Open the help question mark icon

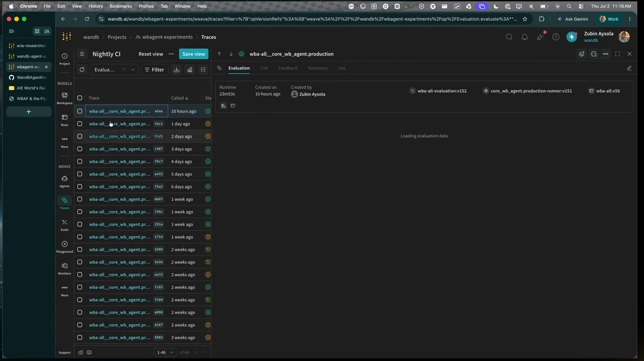pos(556,37)
